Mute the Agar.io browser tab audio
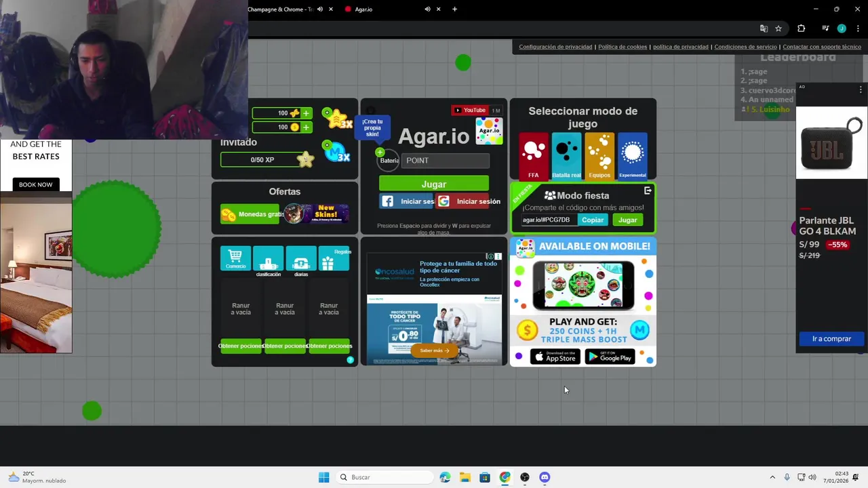This screenshot has height=488, width=868. (427, 9)
